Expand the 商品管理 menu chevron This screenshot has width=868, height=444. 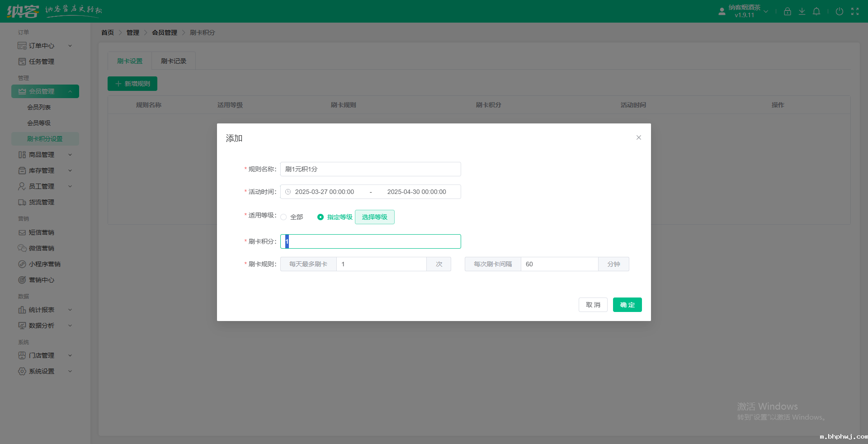[70, 155]
